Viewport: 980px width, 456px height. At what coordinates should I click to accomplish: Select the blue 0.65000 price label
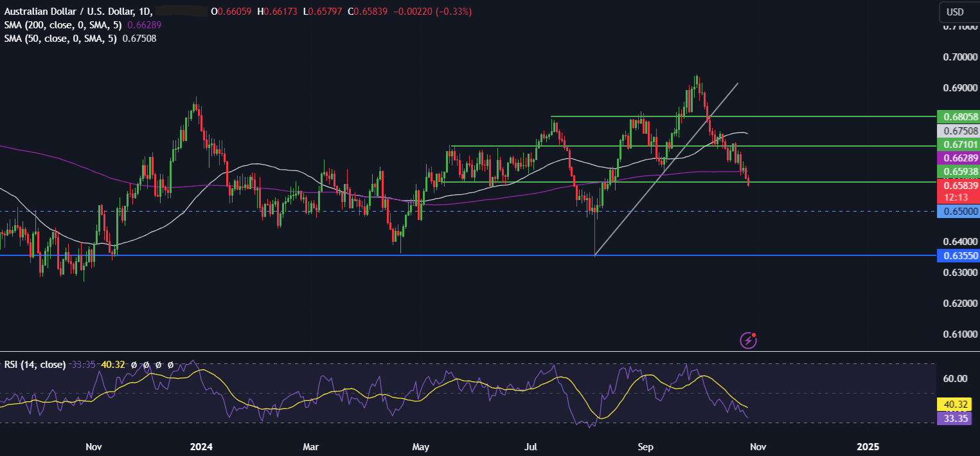pyautogui.click(x=958, y=211)
